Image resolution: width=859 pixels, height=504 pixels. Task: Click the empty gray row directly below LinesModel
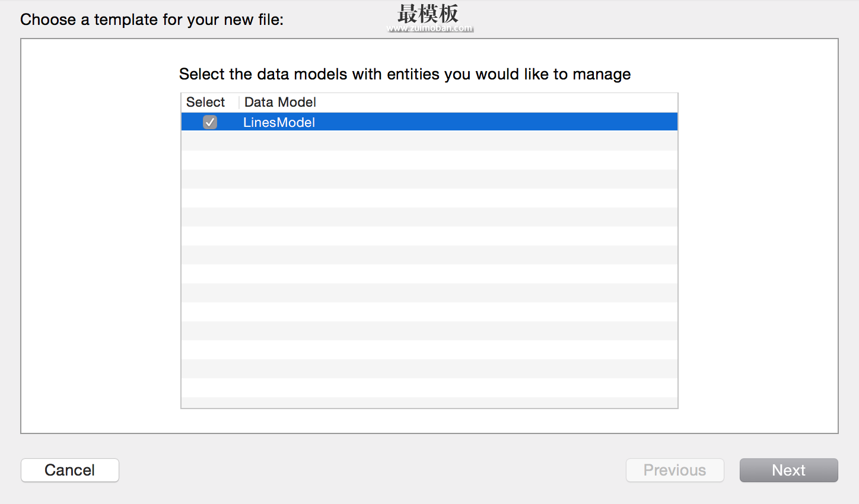[430, 141]
